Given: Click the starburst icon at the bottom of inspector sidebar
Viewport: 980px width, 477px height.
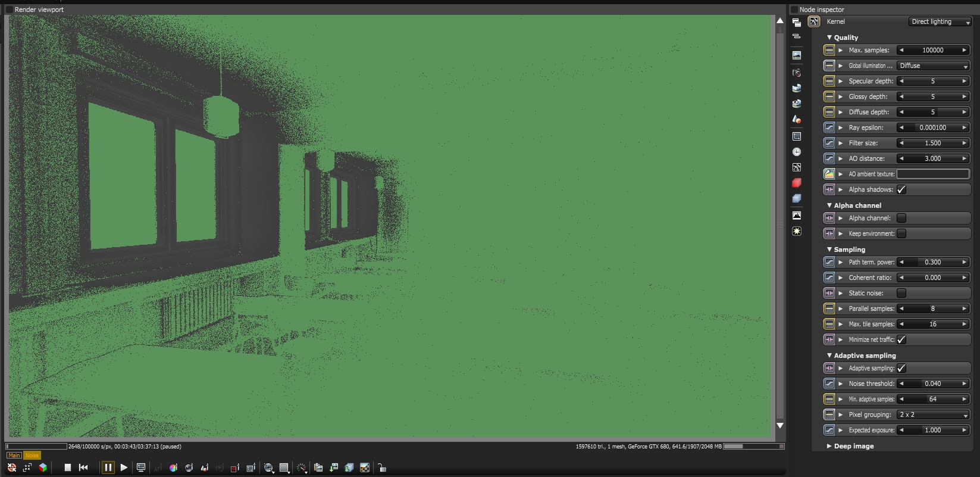Looking at the screenshot, I should [x=797, y=231].
